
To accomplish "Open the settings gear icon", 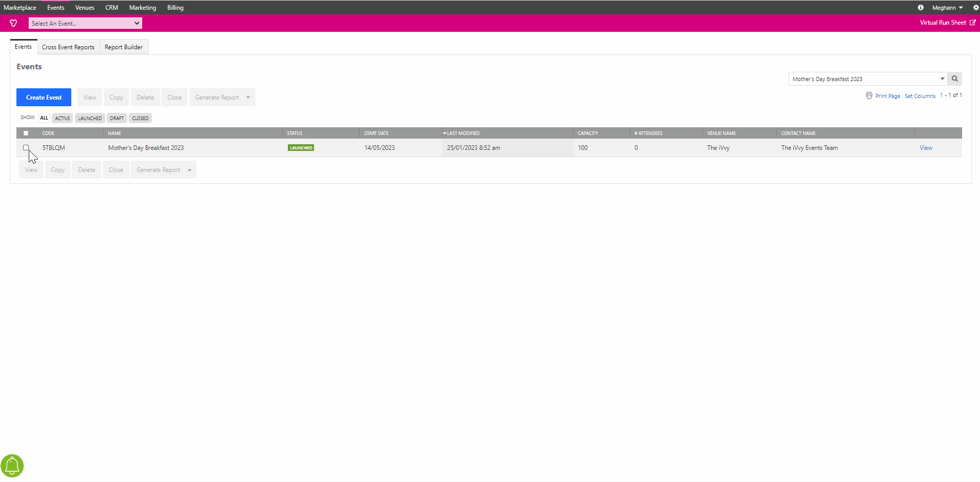I will 976,8.
